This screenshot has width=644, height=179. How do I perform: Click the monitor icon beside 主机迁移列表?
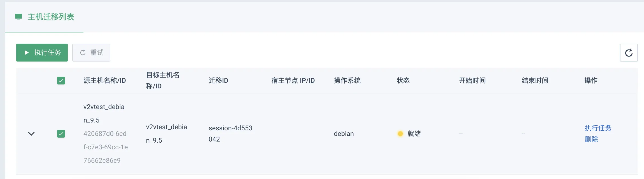(18, 17)
